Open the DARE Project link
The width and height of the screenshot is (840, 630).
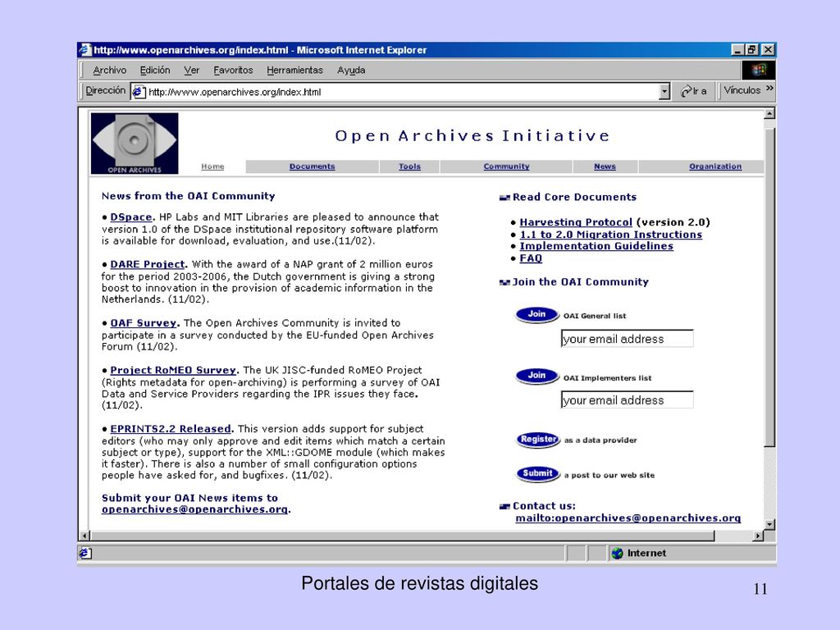tap(148, 264)
